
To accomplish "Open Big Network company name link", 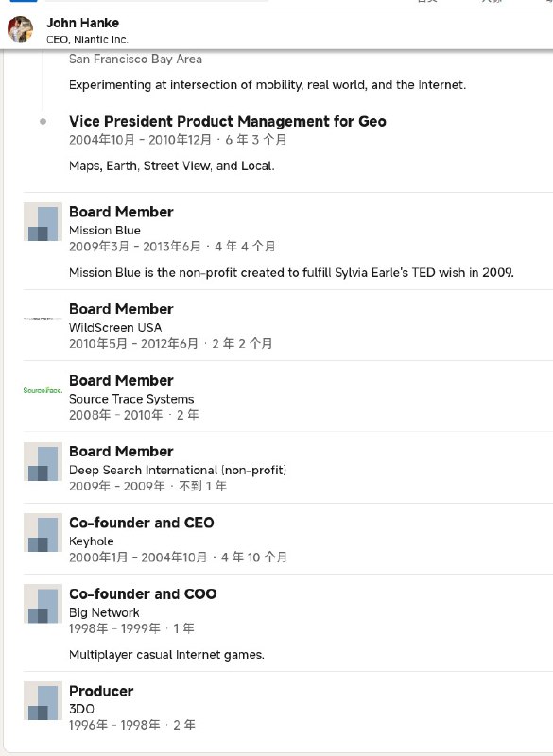I will (x=104, y=612).
